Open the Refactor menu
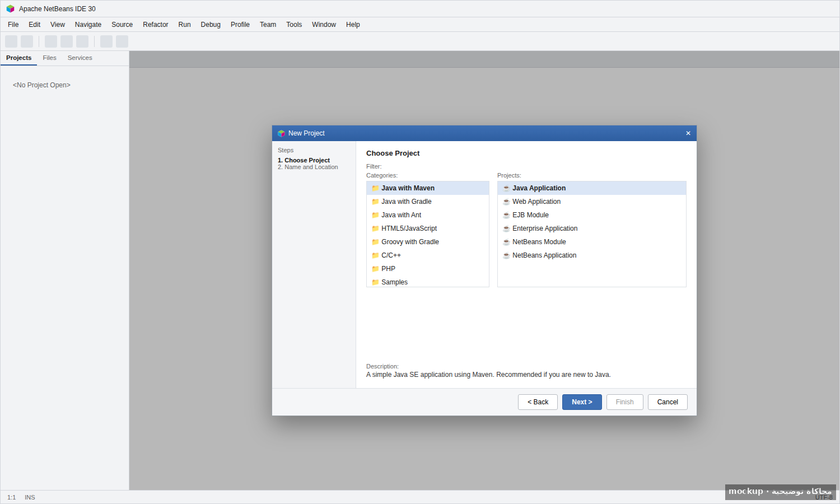Screen dimensions: 840x504 [x=156, y=25]
